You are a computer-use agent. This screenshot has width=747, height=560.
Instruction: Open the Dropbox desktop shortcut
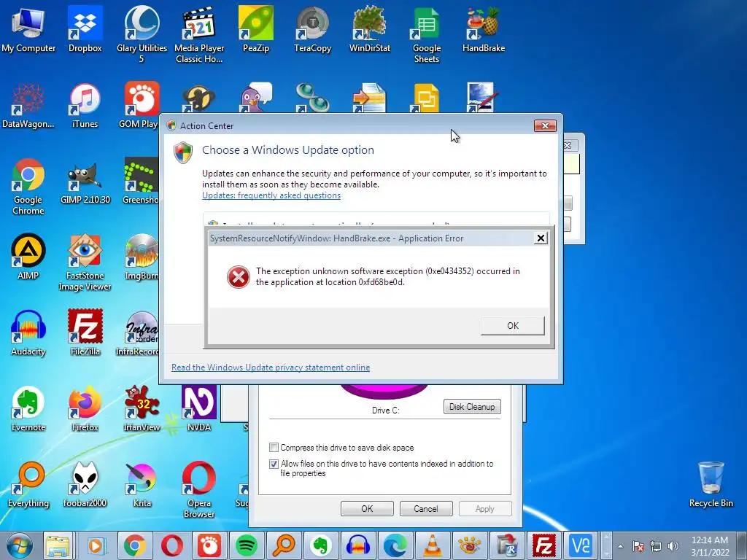pyautogui.click(x=85, y=29)
